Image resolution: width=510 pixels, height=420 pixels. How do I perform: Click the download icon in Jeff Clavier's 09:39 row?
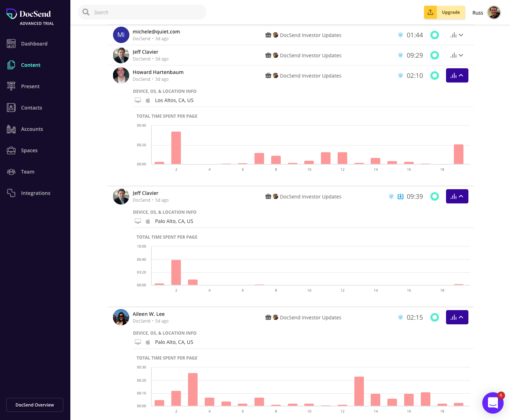400,196
